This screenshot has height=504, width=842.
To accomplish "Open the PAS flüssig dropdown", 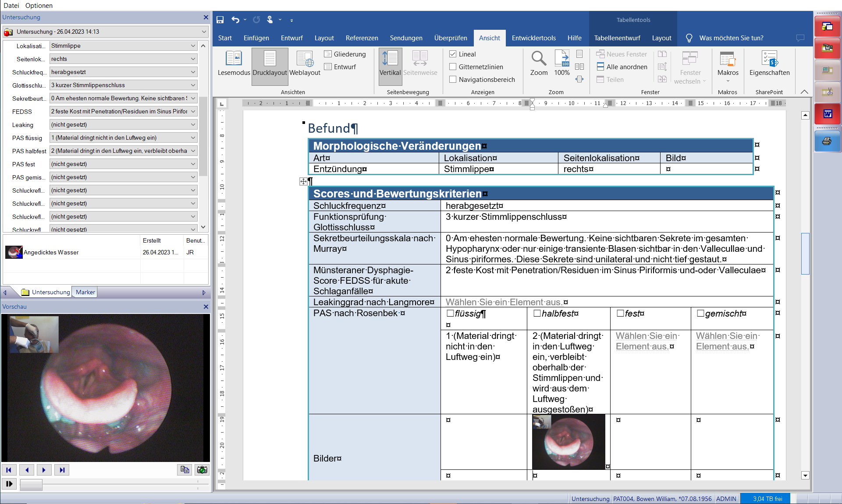I will (193, 137).
